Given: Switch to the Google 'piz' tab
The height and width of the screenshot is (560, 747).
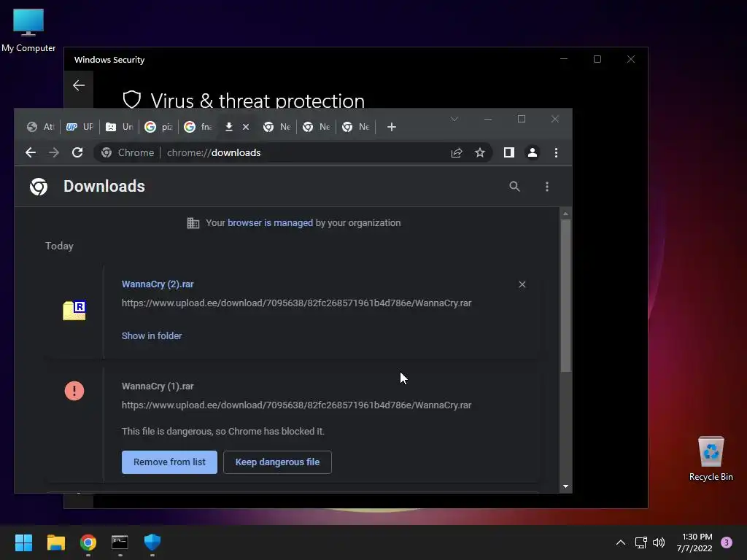Looking at the screenshot, I should [158, 127].
